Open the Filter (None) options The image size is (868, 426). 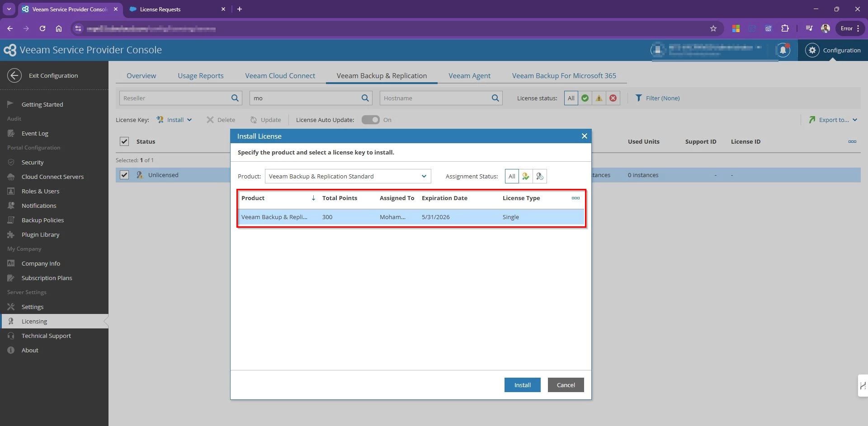(657, 98)
